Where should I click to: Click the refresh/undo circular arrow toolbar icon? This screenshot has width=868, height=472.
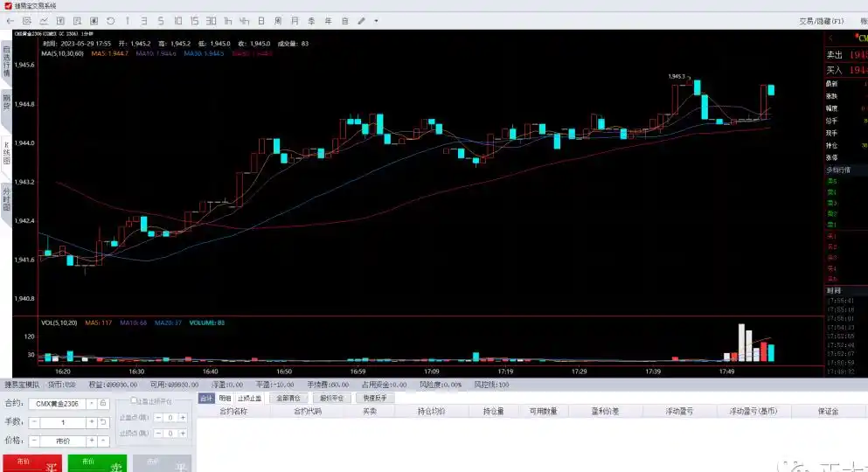point(111,21)
